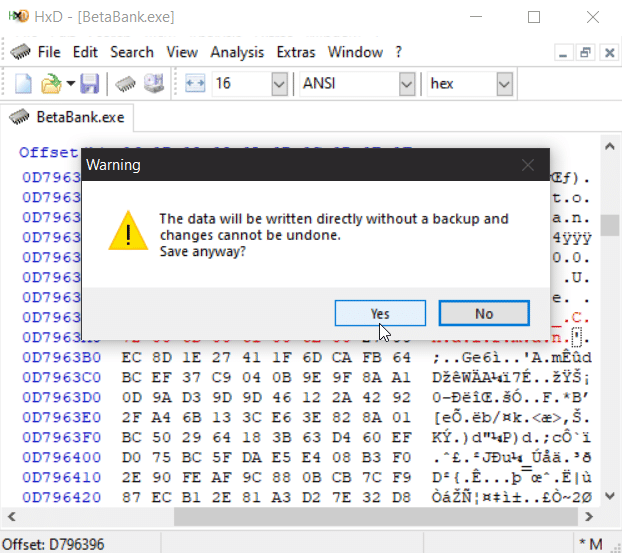This screenshot has height=553, width=622.
Task: Click the yellow warning triangle icon
Action: tap(127, 230)
